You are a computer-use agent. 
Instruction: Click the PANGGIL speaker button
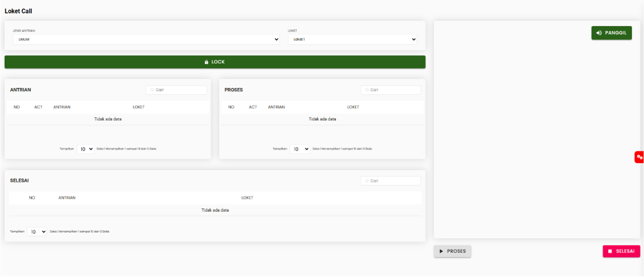[611, 33]
